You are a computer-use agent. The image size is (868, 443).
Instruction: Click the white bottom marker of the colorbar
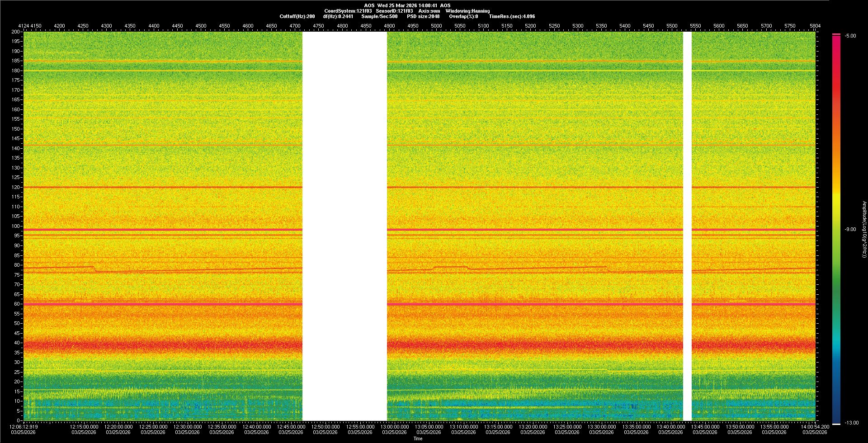[836, 424]
